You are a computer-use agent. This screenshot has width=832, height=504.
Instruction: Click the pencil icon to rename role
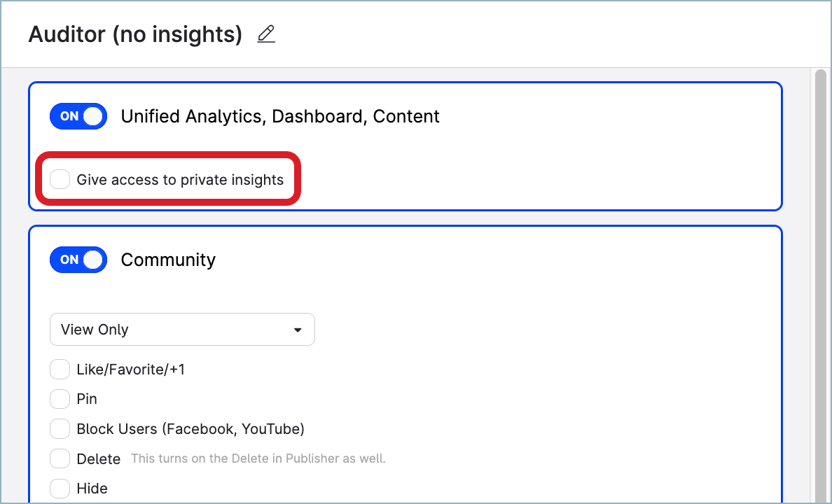click(x=266, y=34)
